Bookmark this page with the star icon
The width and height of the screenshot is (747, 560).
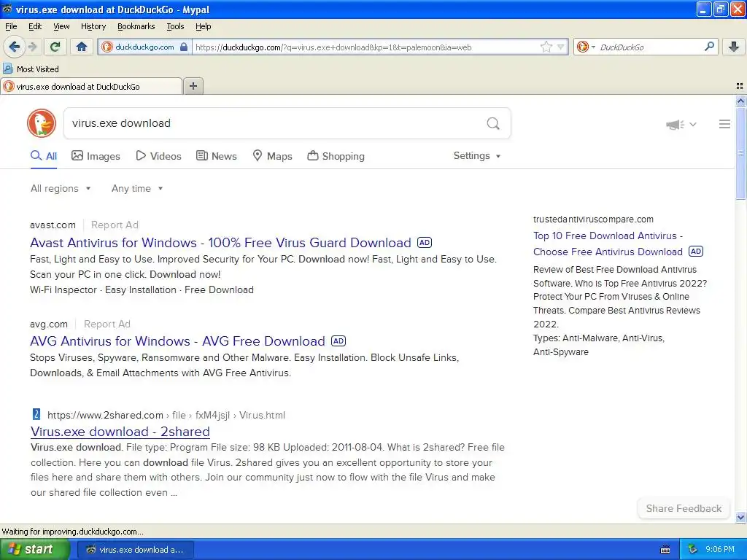pos(546,47)
